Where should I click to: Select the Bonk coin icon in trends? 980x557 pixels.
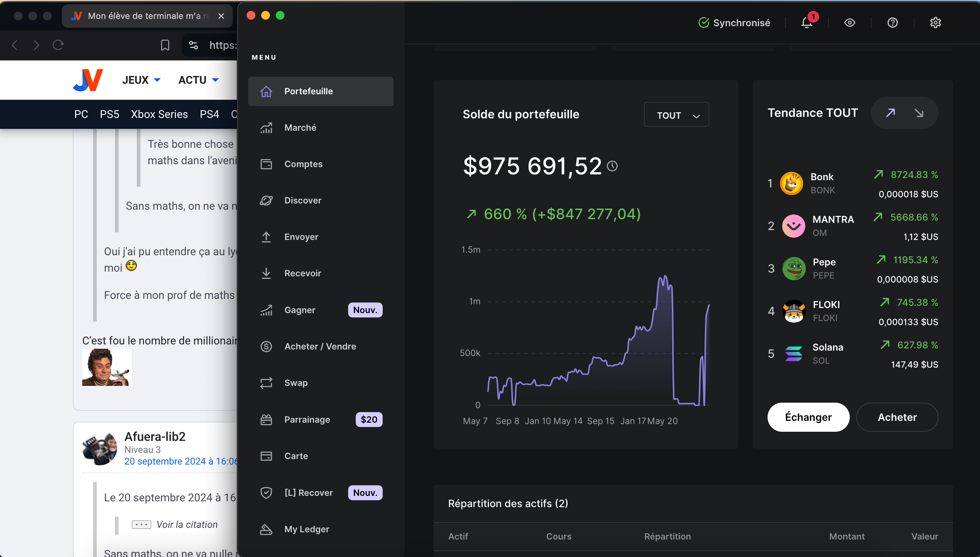coord(791,183)
